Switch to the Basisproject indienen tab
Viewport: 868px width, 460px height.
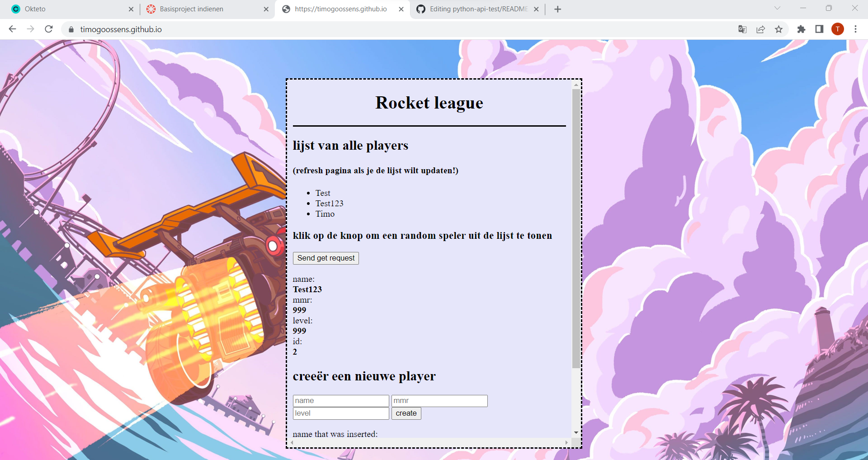tap(207, 9)
